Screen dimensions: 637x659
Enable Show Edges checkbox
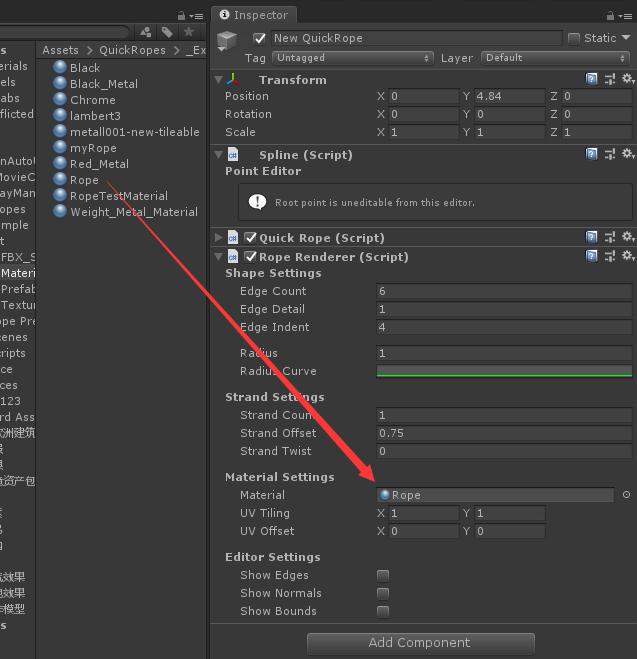[x=383, y=575]
